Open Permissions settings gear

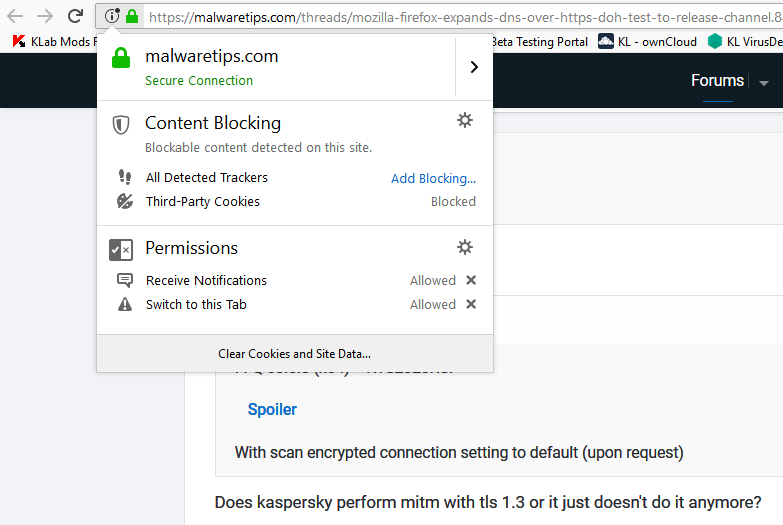(464, 247)
